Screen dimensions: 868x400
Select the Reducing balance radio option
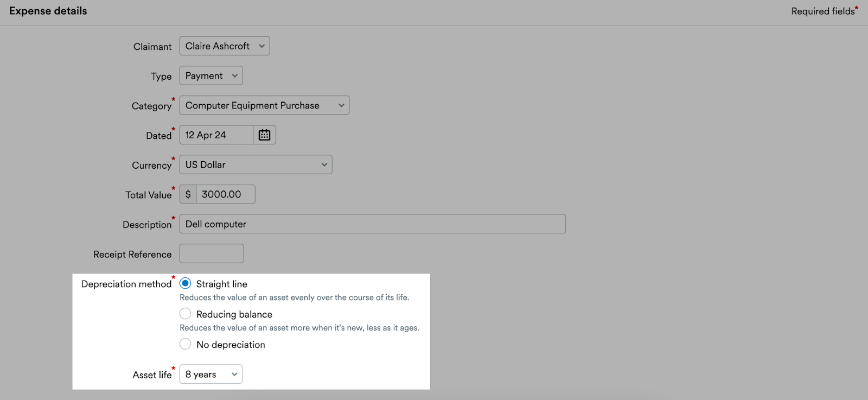(186, 314)
